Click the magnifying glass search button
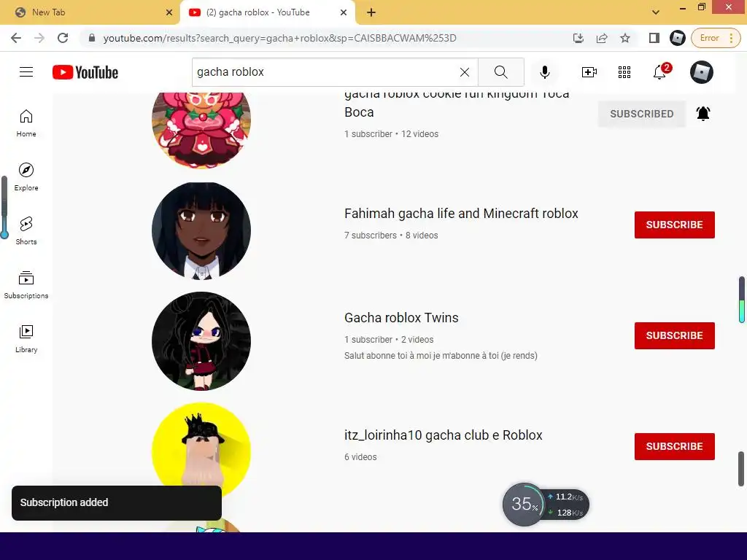 point(500,72)
